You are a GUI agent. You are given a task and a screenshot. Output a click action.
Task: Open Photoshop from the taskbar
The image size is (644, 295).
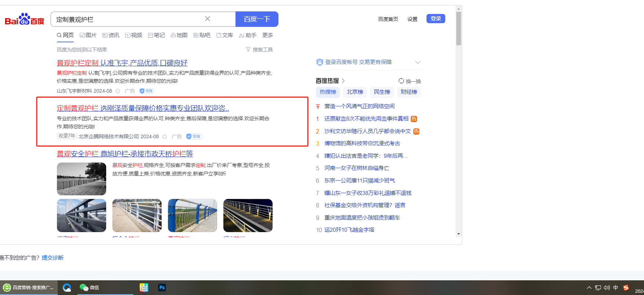click(x=162, y=288)
